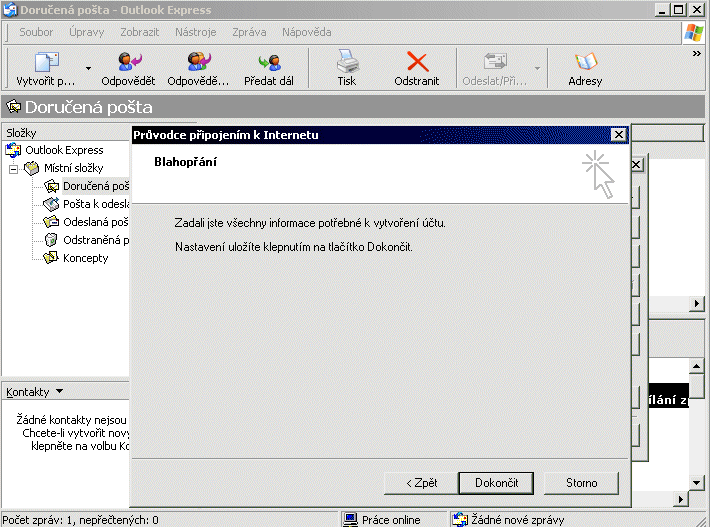
Task: Open the Zpráva menu
Action: [249, 32]
